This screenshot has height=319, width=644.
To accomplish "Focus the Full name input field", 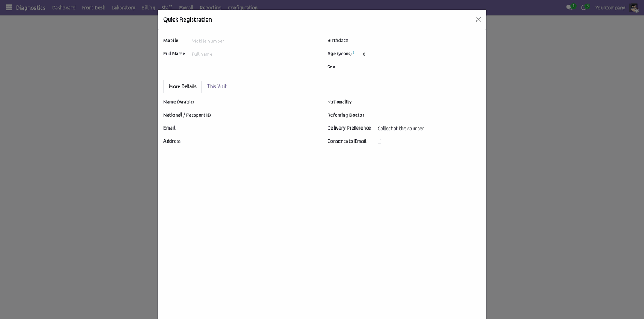I will [x=254, y=54].
